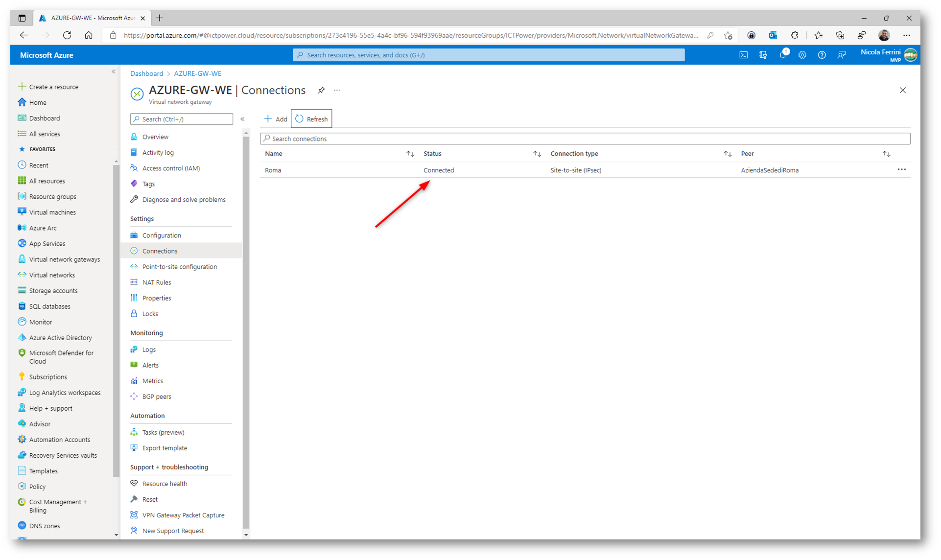
Task: Go to Dashboard breadcrumb link
Action: pos(146,73)
